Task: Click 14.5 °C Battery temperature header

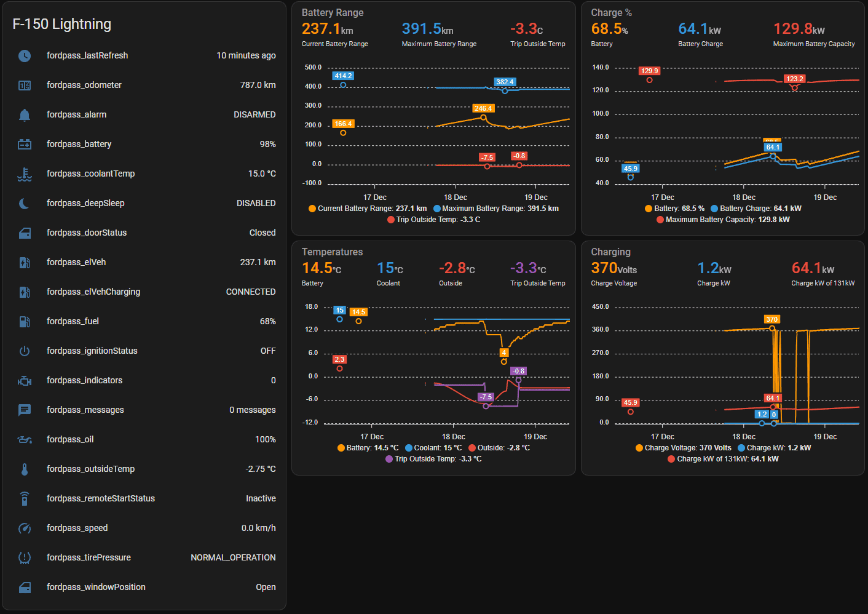Action: point(322,268)
